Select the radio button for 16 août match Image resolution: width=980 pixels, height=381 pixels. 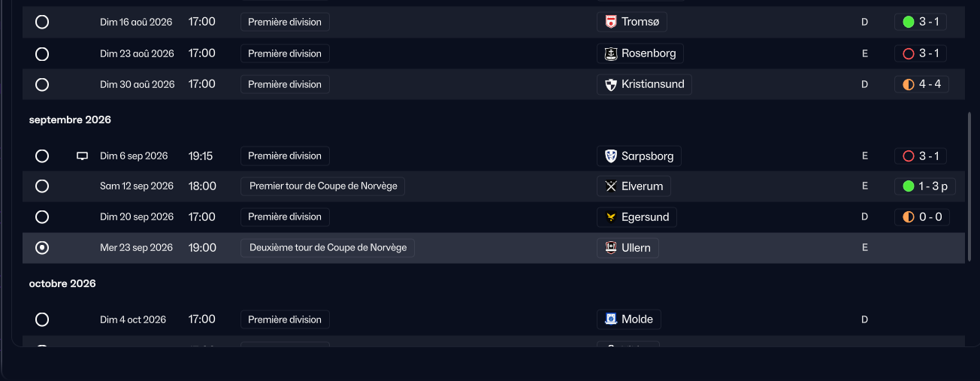pyautogui.click(x=42, y=22)
